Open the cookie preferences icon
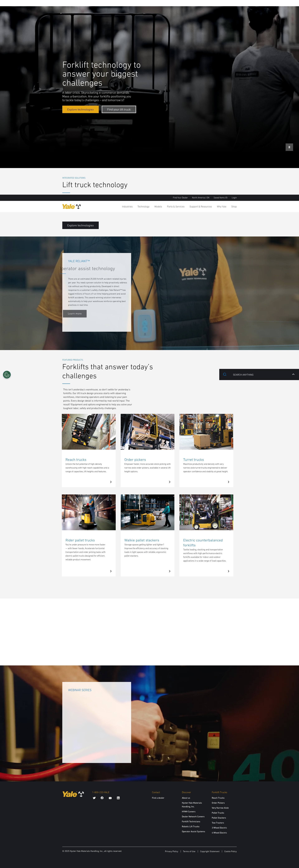Viewport: 299px width, 868px height. (7, 375)
